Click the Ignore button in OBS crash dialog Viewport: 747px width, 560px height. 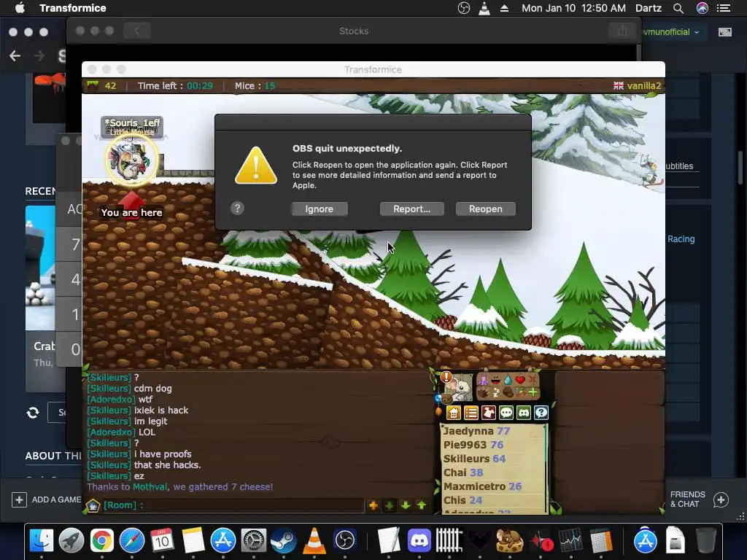point(320,209)
